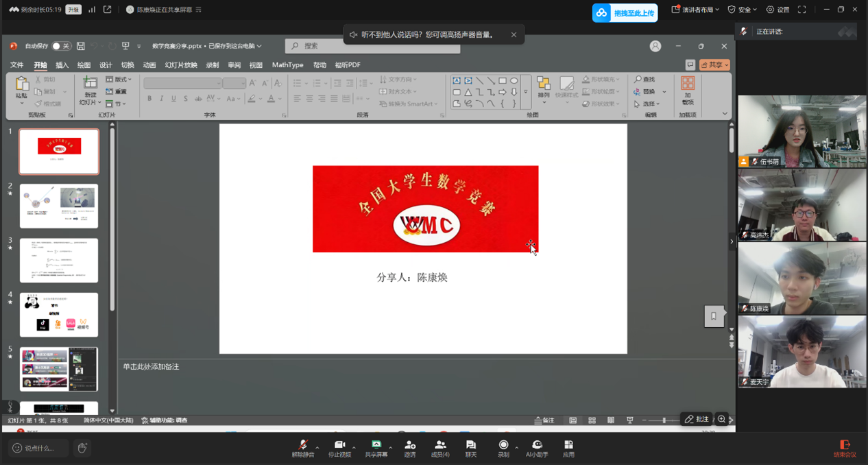
Task: Expand the 安全 security dropdown
Action: [742, 10]
